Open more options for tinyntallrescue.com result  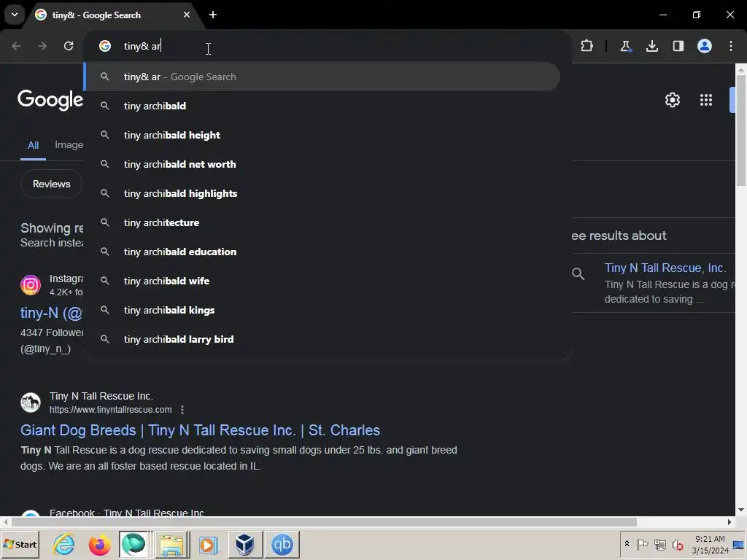click(182, 410)
